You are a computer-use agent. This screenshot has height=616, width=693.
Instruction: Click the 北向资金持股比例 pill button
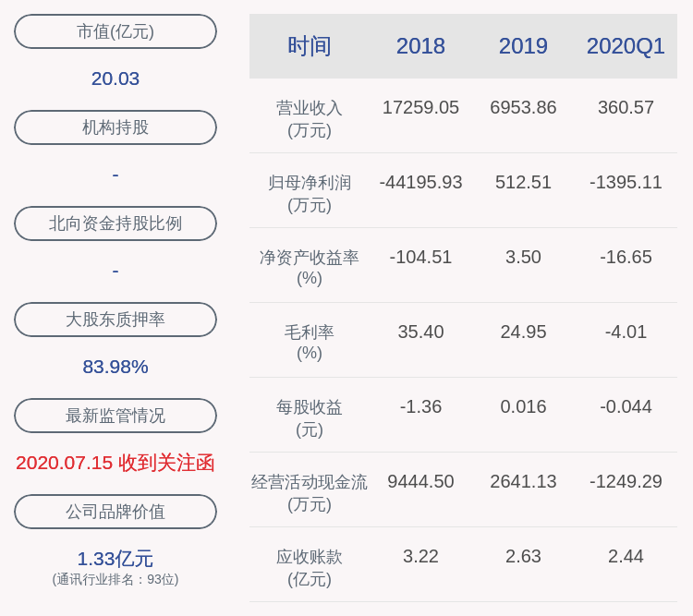click(115, 223)
